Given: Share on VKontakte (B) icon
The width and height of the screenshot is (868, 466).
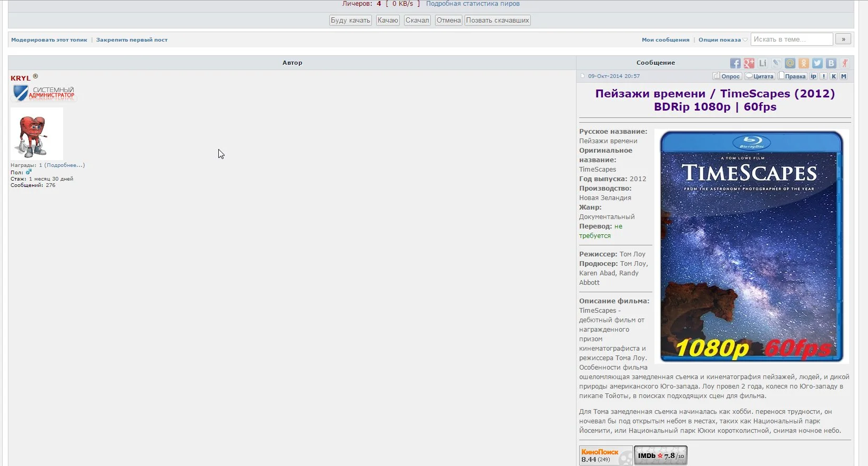Looking at the screenshot, I should (831, 63).
